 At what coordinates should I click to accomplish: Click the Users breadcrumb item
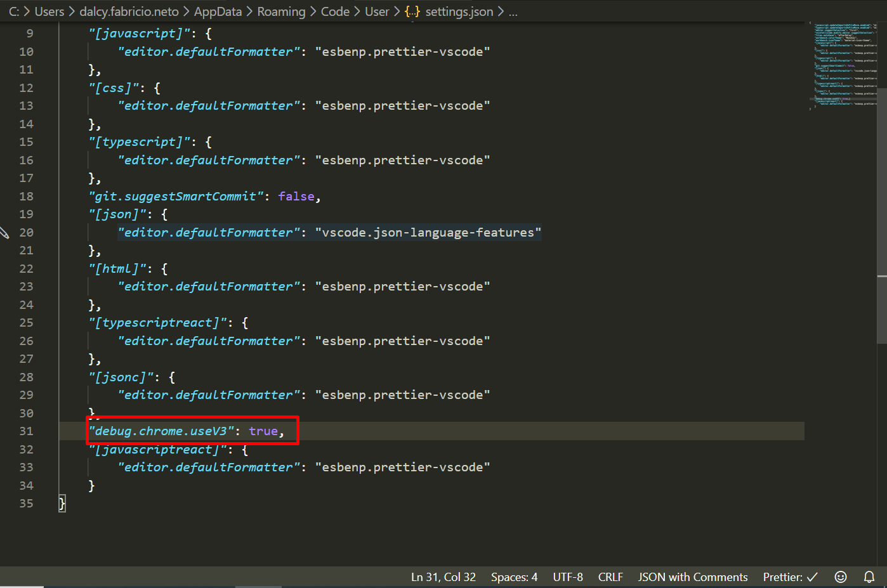coord(49,11)
